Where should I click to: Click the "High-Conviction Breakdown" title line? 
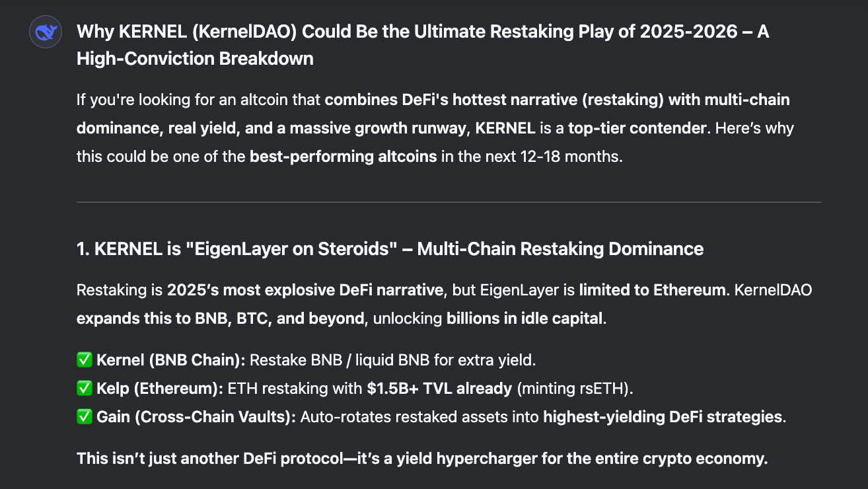[195, 58]
